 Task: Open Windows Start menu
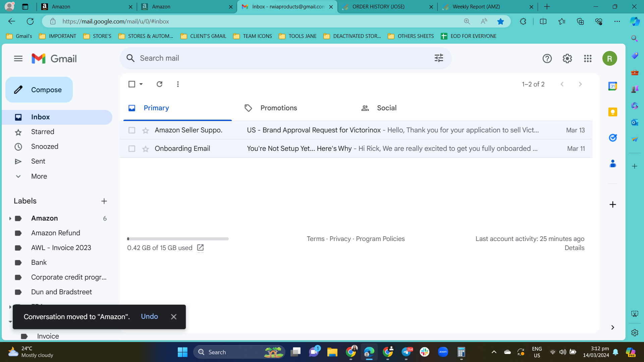(x=182, y=352)
